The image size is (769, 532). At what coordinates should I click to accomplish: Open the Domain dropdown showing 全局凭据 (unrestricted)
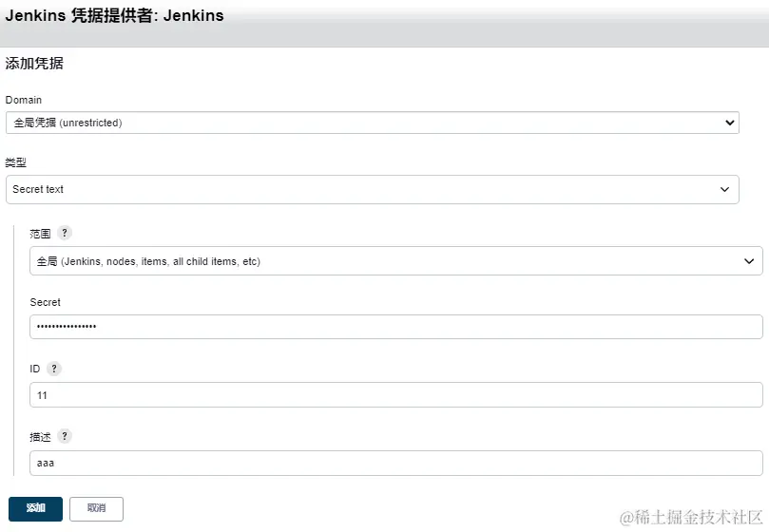(373, 123)
